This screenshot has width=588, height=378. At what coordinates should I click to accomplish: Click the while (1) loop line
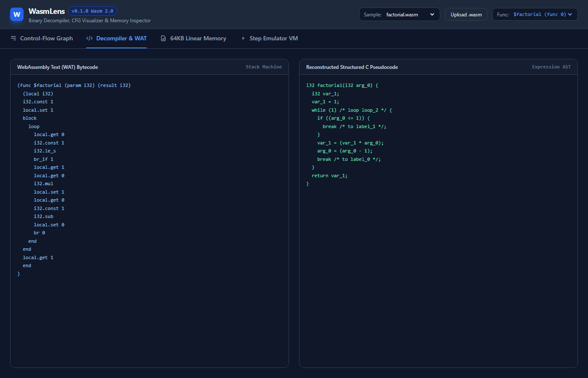[352, 110]
